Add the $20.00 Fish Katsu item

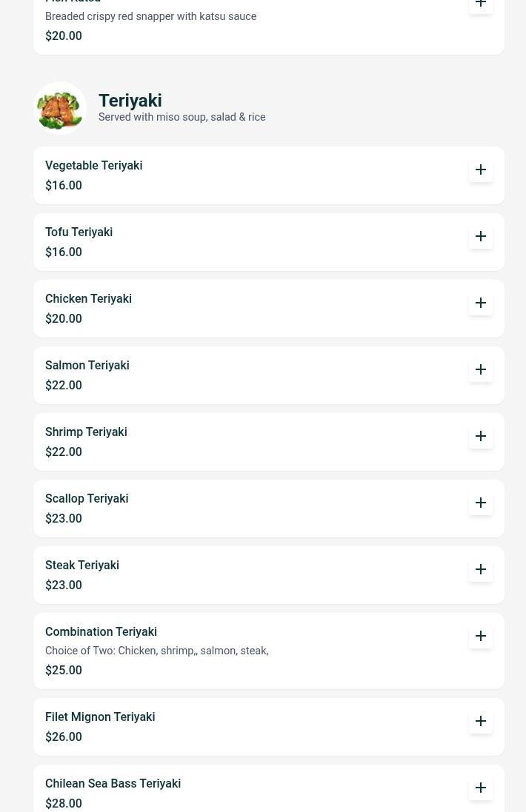(481, 4)
